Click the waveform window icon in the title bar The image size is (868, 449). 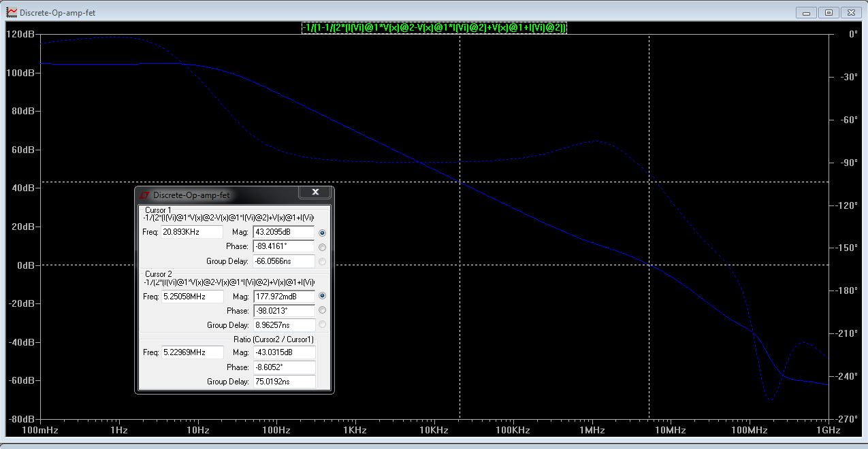[12, 12]
